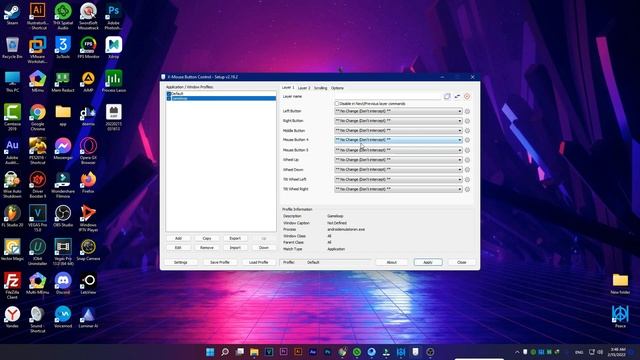Screen dimensions: 640x360
Task: Switch to the Layer 1 tab
Action: point(288,88)
